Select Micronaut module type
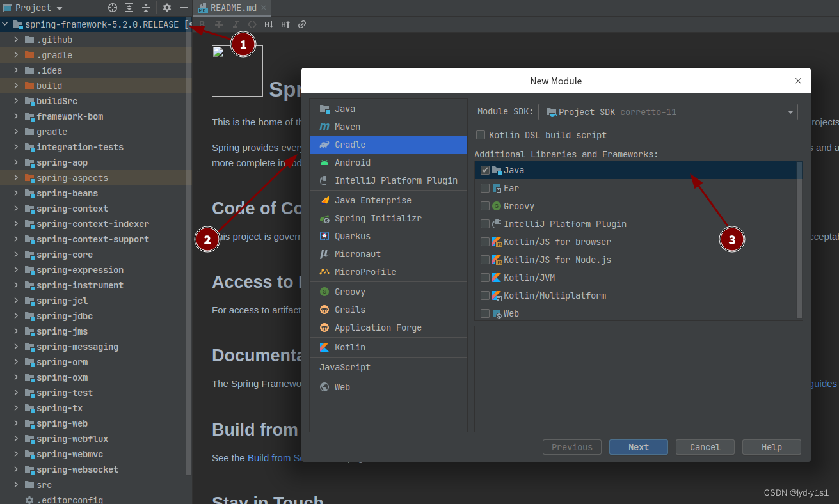 tap(388, 254)
